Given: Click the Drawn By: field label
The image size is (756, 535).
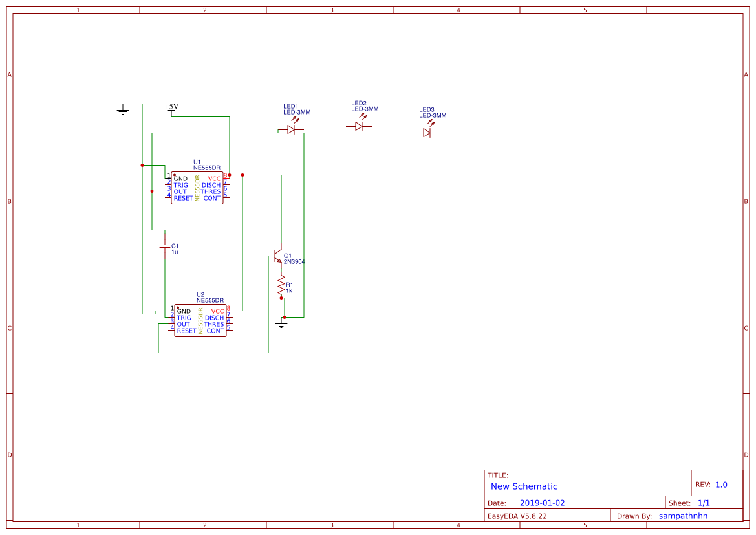Looking at the screenshot, I should click(x=634, y=516).
